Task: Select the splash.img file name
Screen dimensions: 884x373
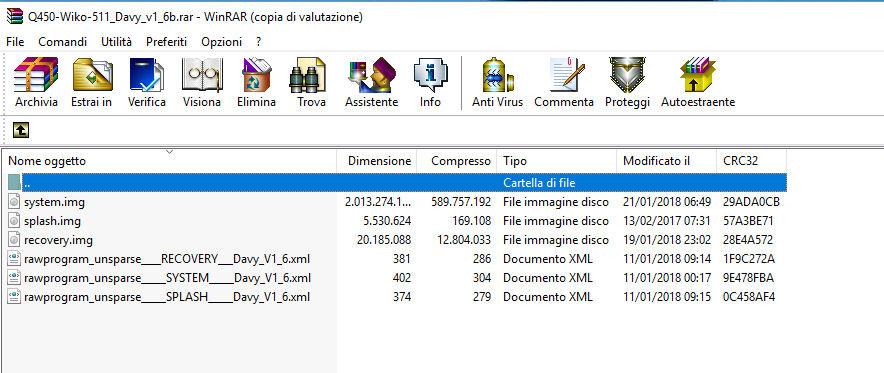Action: coord(52,221)
